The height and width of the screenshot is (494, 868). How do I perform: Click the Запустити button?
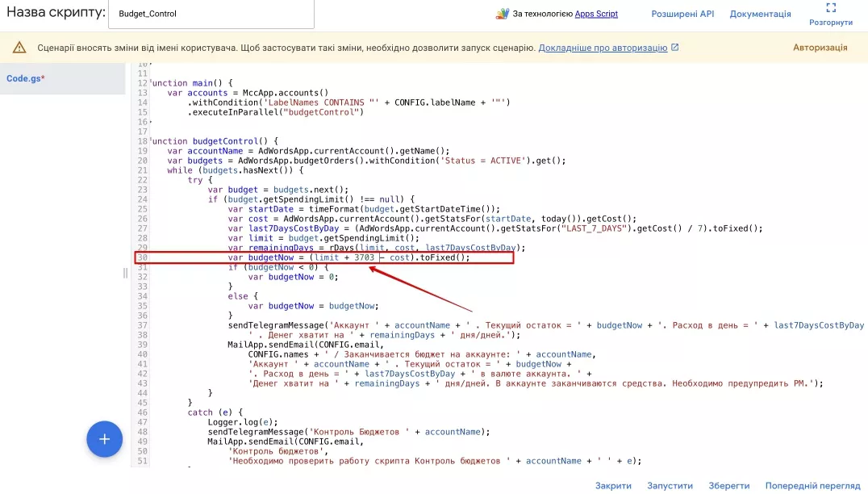(670, 486)
